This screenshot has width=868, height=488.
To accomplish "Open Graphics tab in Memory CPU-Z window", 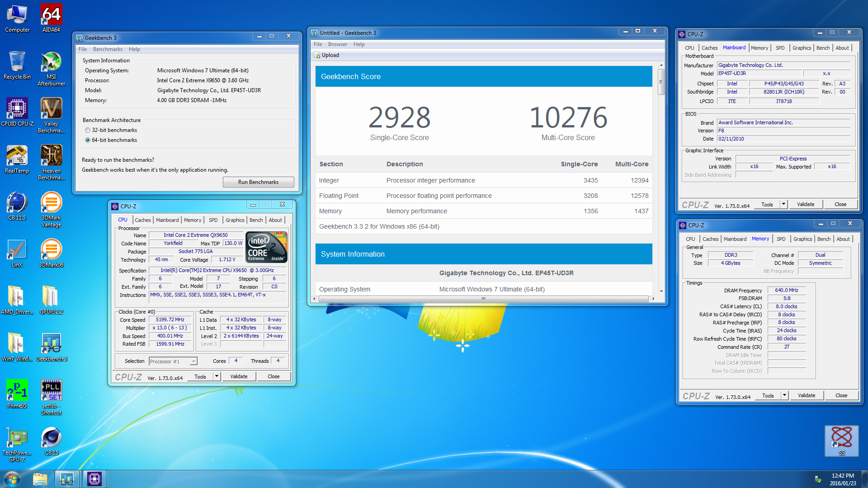I will (802, 239).
